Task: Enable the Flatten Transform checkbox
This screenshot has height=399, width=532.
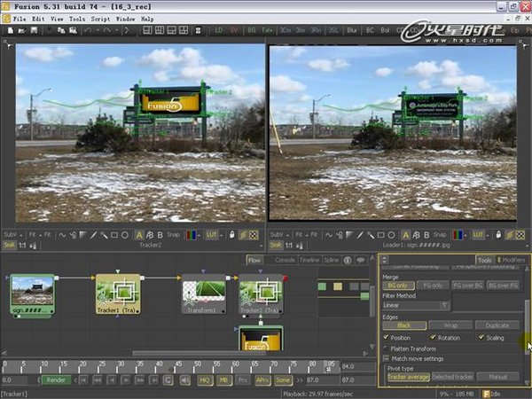Action: [386, 348]
